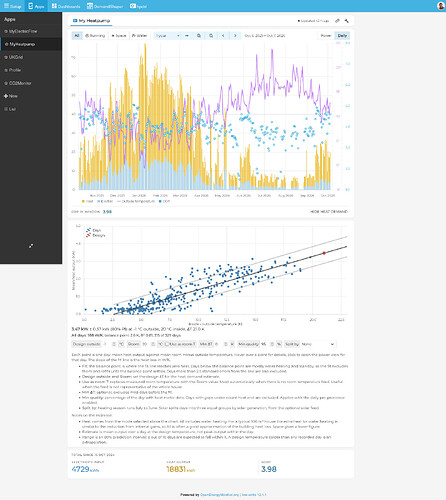Viewport: 446px width, 500px height.
Task: Click the SCOP value 3.98 at bottom
Action: point(269,469)
